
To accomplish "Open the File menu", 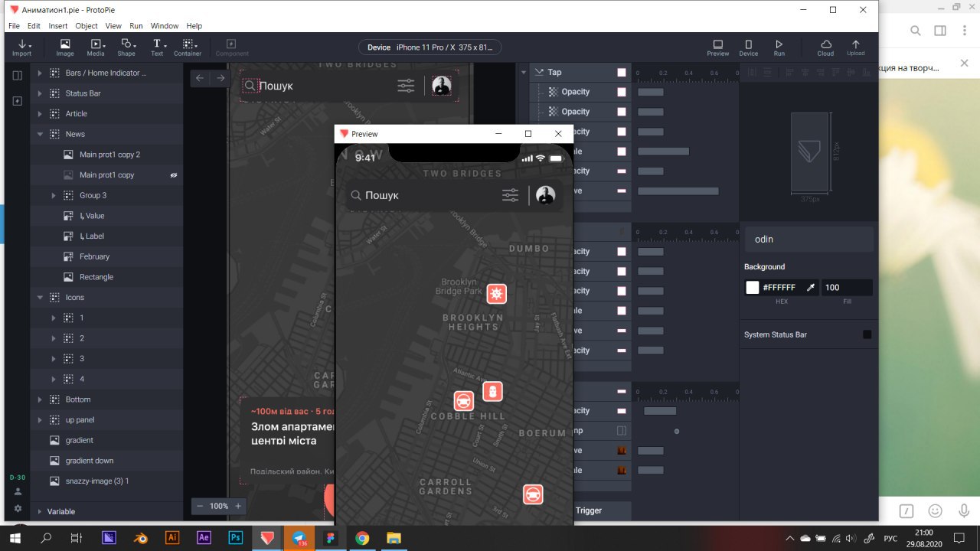I will point(14,25).
